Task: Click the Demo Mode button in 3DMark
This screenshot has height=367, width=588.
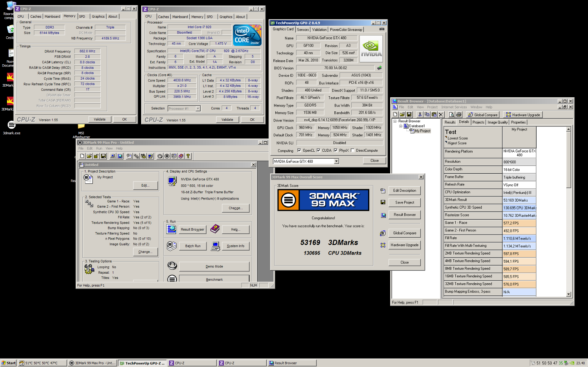Action: point(214,266)
